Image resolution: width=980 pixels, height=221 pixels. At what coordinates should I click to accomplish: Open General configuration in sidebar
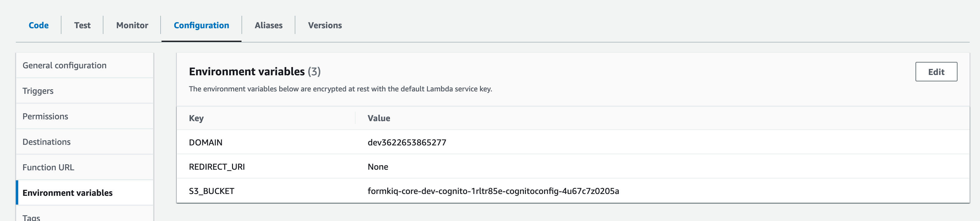coord(85,65)
